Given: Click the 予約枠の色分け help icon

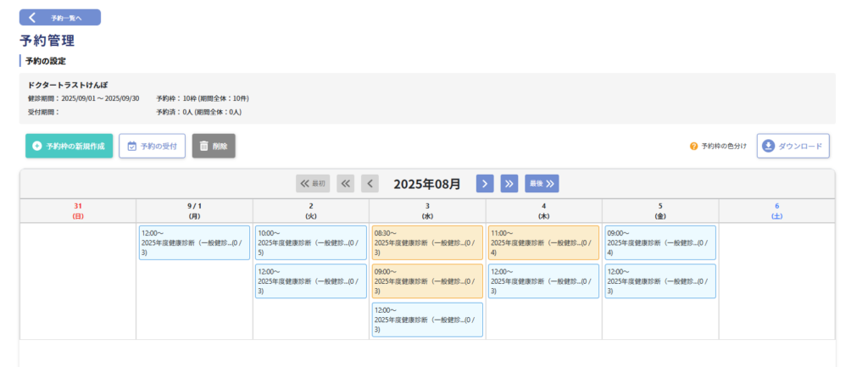Looking at the screenshot, I should point(693,147).
